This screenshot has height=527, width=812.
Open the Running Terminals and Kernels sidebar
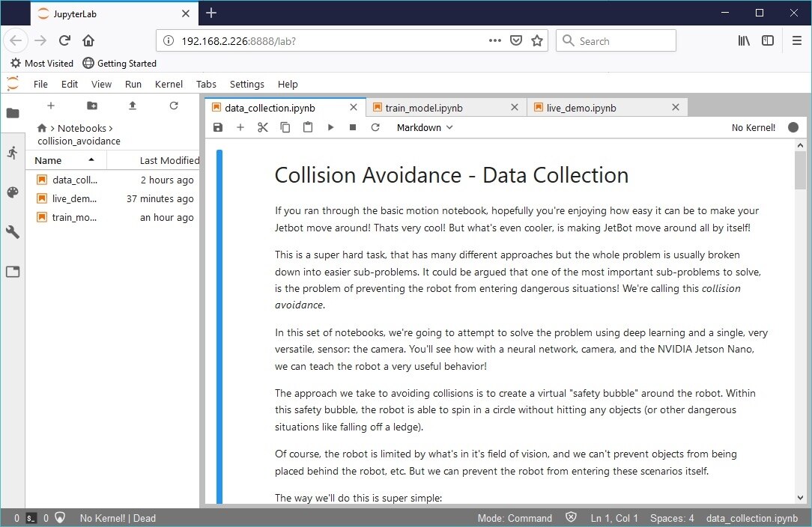coord(13,153)
